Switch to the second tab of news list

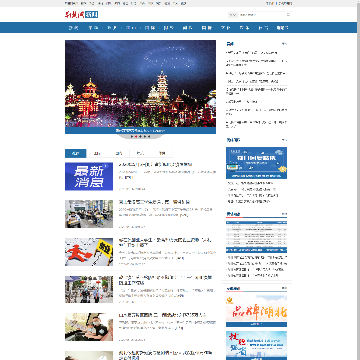coord(97,153)
